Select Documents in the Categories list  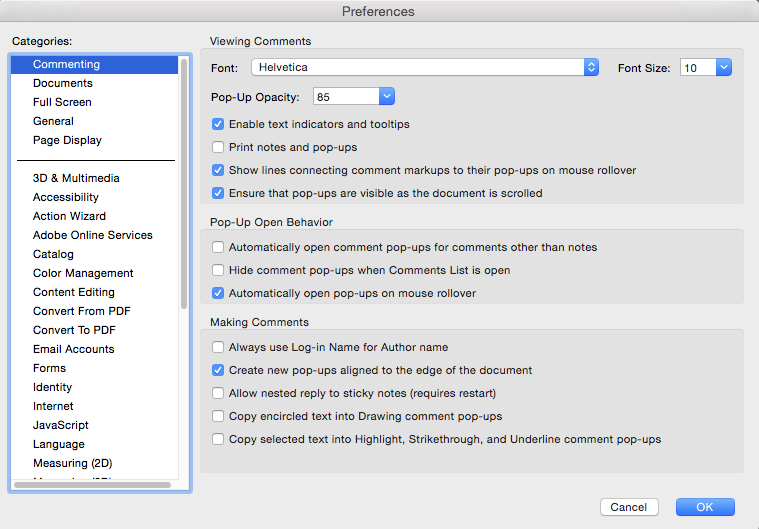(62, 84)
